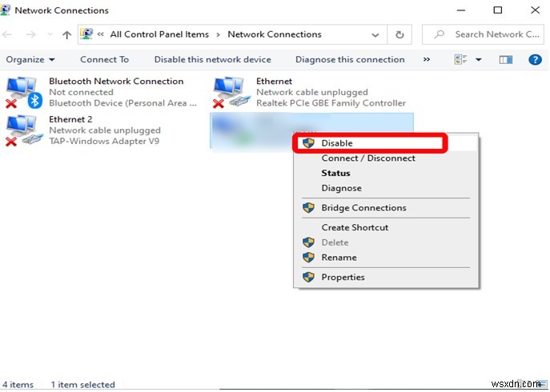Open the Organize menu
The width and height of the screenshot is (550, 392).
pyautogui.click(x=30, y=60)
